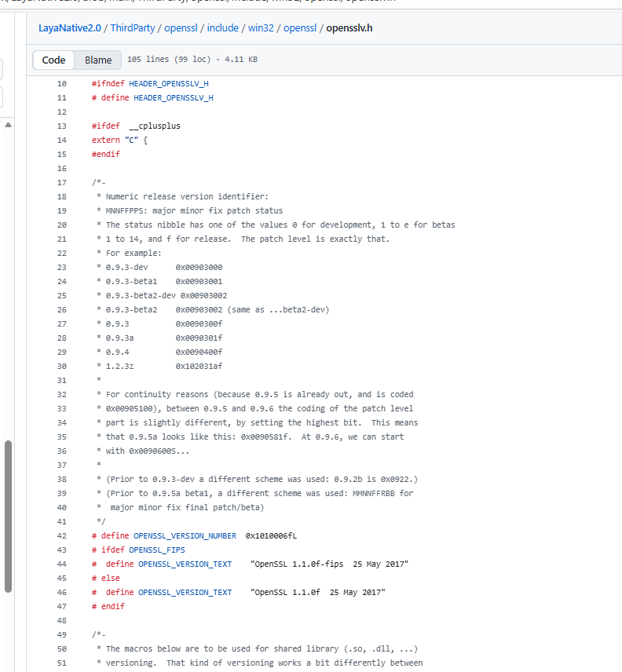Go to the ThirdParty folder breadcrumb
The height and width of the screenshot is (672, 622).
pos(134,28)
